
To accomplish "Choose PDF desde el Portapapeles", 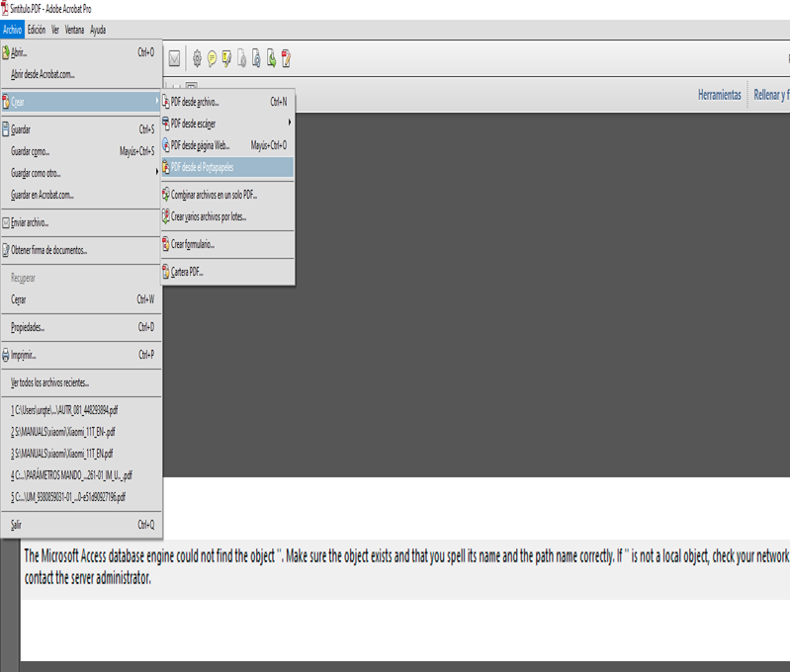I will pos(202,167).
